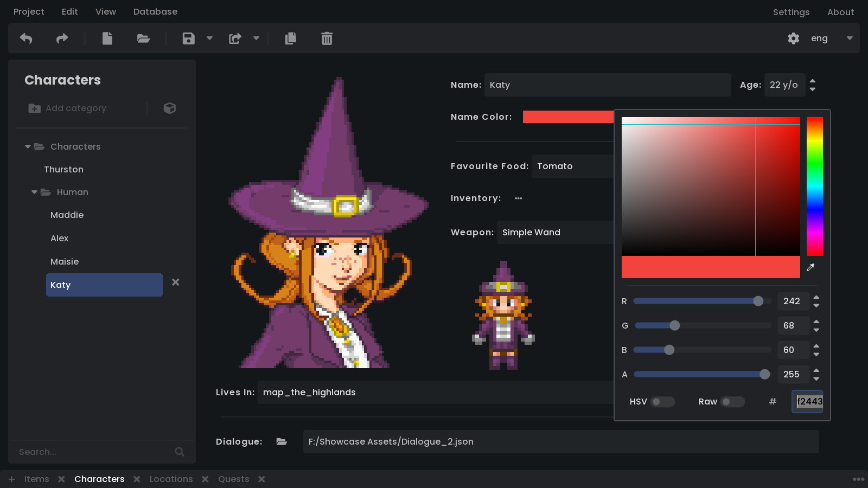Screen dimensions: 868x488
Task: Collapse the Human folder
Action: tap(34, 192)
